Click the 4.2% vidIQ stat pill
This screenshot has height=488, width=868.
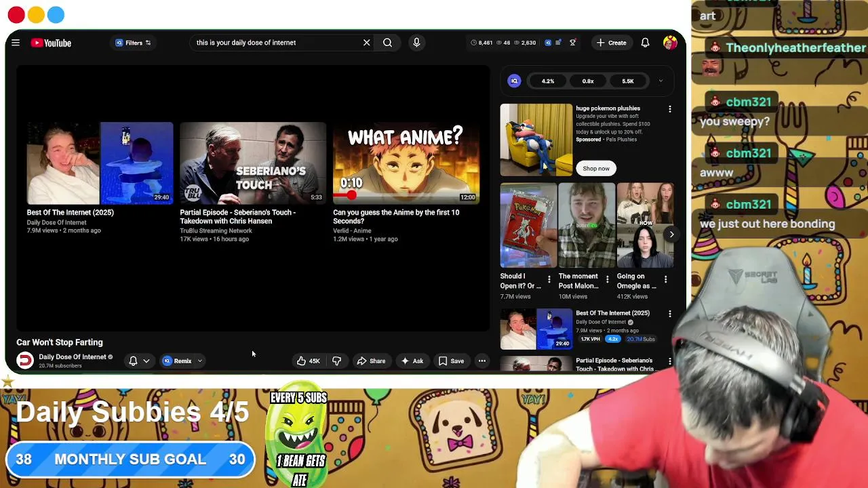548,81
